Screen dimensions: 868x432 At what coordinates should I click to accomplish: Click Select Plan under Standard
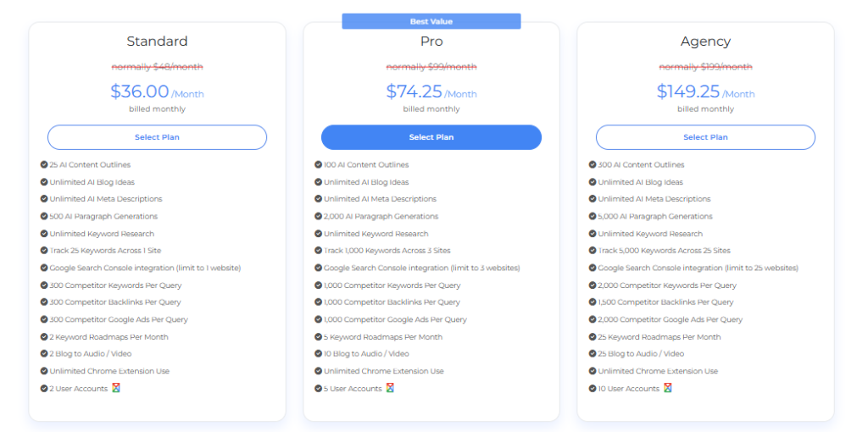[157, 137]
